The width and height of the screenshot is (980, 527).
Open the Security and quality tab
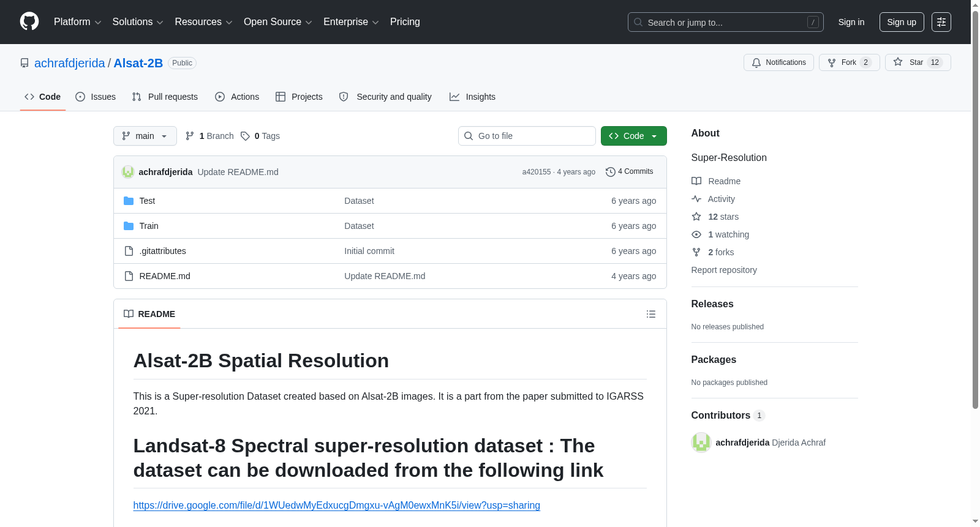click(385, 97)
